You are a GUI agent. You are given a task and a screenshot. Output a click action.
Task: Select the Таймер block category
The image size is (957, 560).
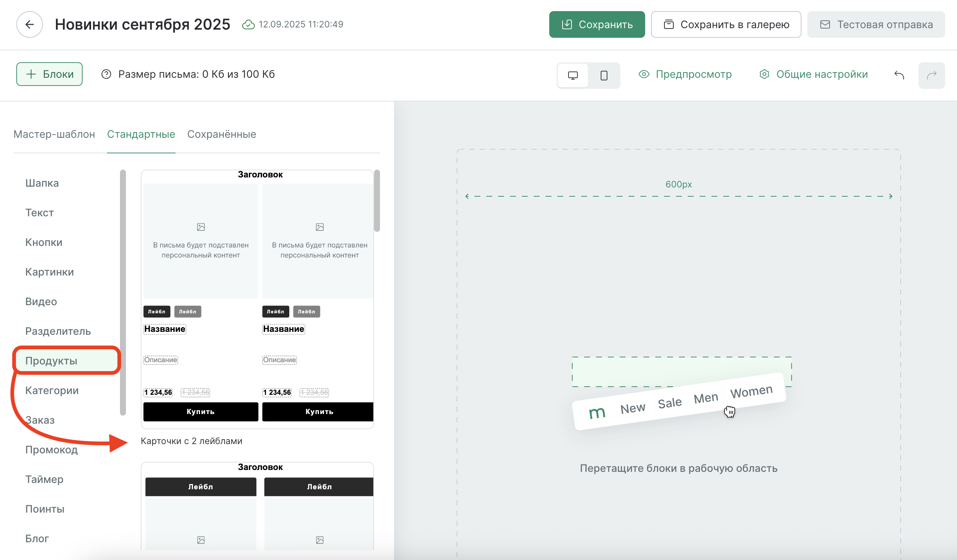coord(44,479)
